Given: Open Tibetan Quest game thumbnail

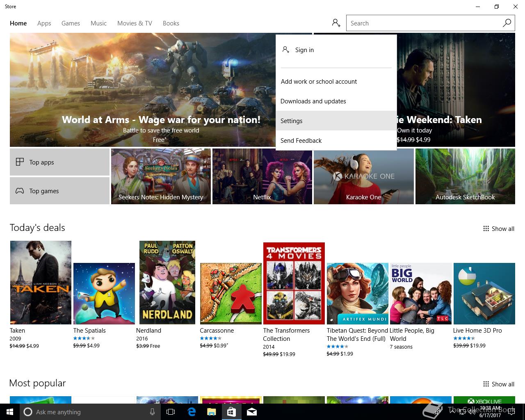Looking at the screenshot, I should [x=358, y=294].
